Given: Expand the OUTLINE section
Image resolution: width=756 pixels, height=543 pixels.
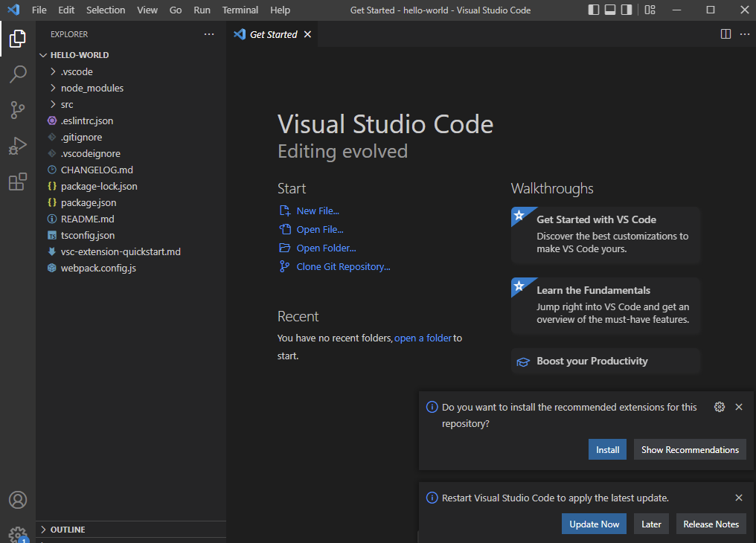Looking at the screenshot, I should pyautogui.click(x=43, y=529).
